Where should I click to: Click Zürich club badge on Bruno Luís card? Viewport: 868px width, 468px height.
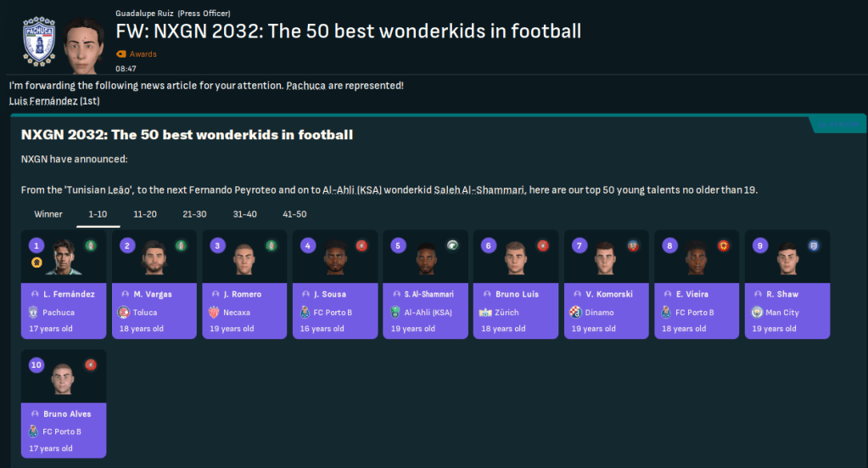point(485,313)
